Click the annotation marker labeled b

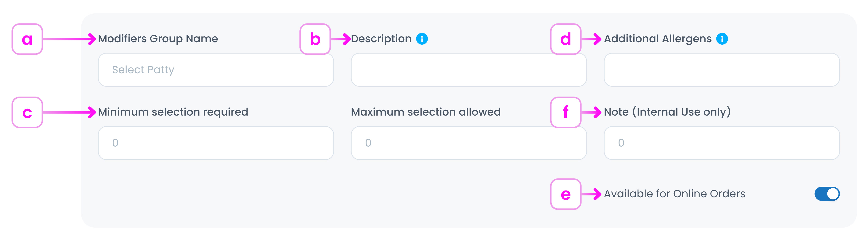pyautogui.click(x=315, y=39)
